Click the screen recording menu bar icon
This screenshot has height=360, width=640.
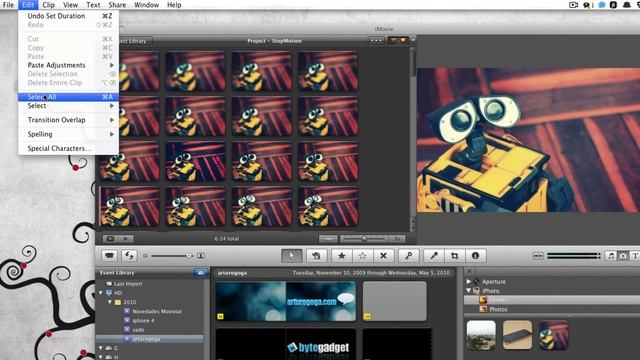click(573, 5)
